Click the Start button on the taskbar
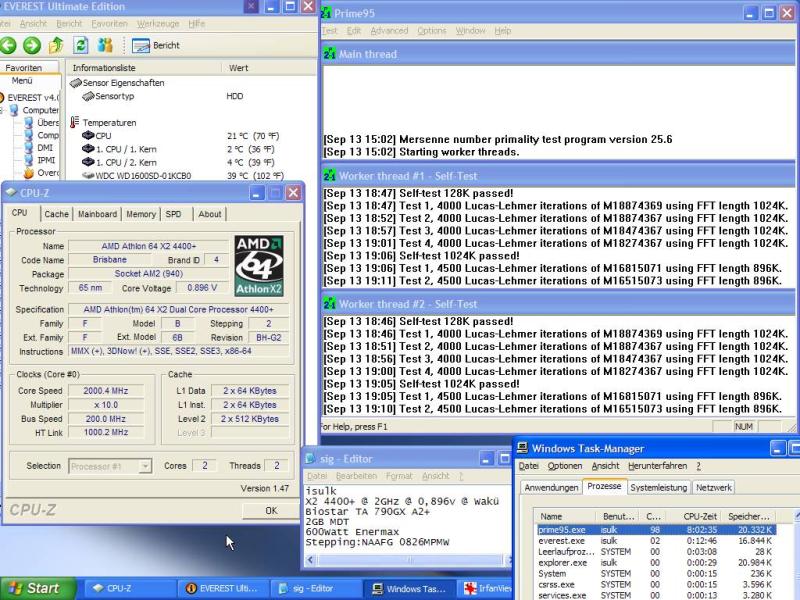800x600 pixels. [x=37, y=589]
